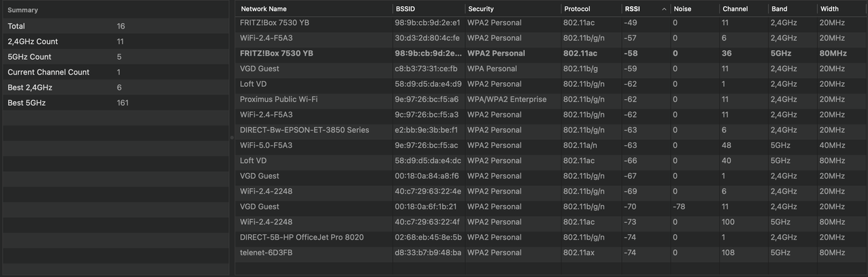Image resolution: width=868 pixels, height=277 pixels.
Task: Select the VGD Guest row with noise -78
Action: [551, 206]
